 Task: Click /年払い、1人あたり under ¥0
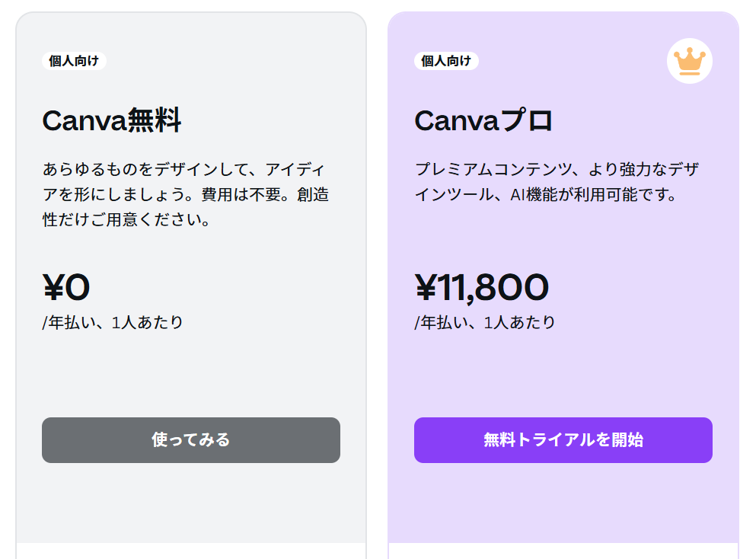tap(113, 322)
